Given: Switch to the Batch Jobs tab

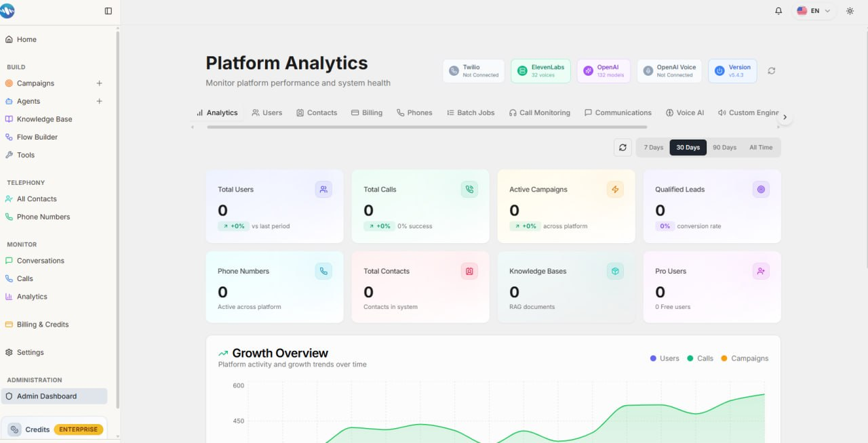Looking at the screenshot, I should pos(471,112).
